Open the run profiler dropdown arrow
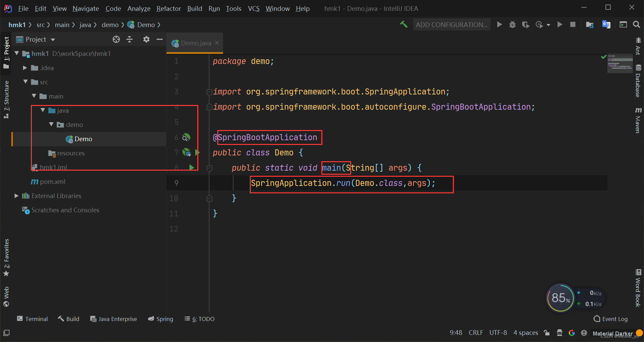The image size is (644, 342). pos(548,25)
